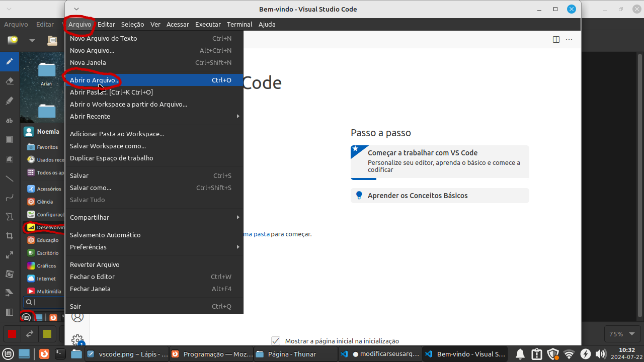Click the volume speaker tray icon
Image resolution: width=644 pixels, height=362 pixels.
tap(600, 354)
